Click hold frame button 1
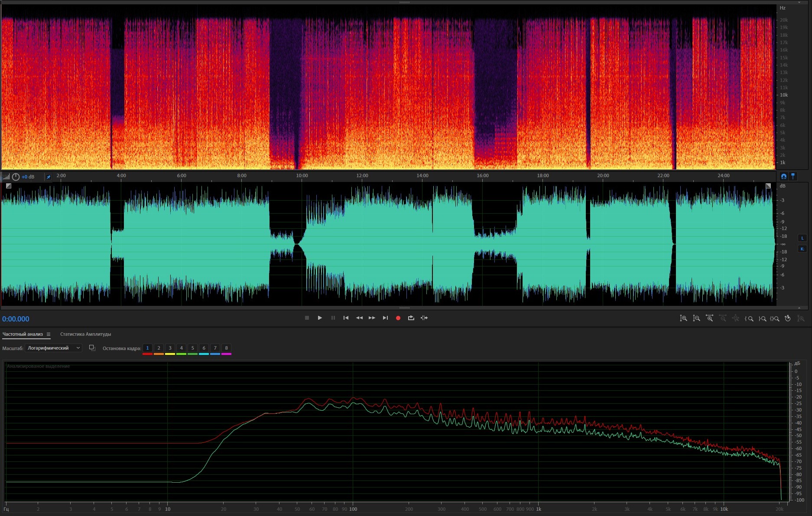 coord(147,348)
